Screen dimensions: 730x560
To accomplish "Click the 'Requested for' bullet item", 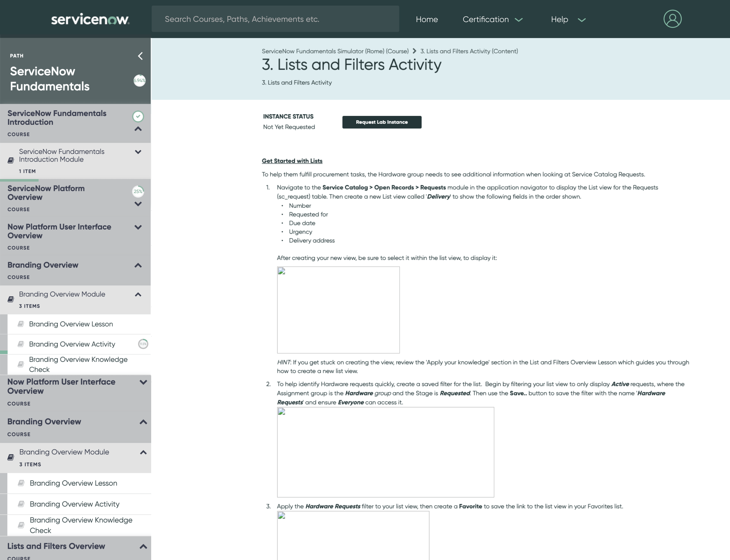I will (x=308, y=214).
